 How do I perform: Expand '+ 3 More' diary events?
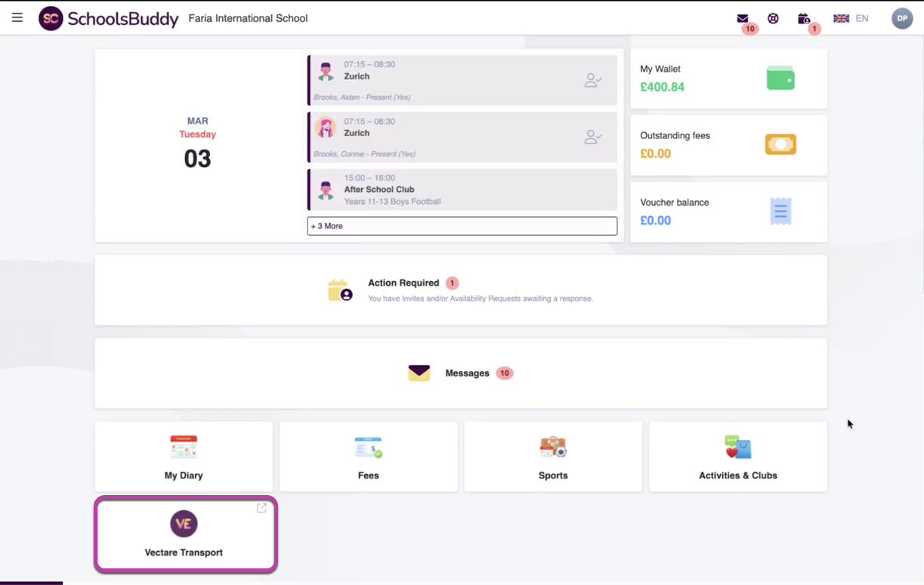click(462, 226)
